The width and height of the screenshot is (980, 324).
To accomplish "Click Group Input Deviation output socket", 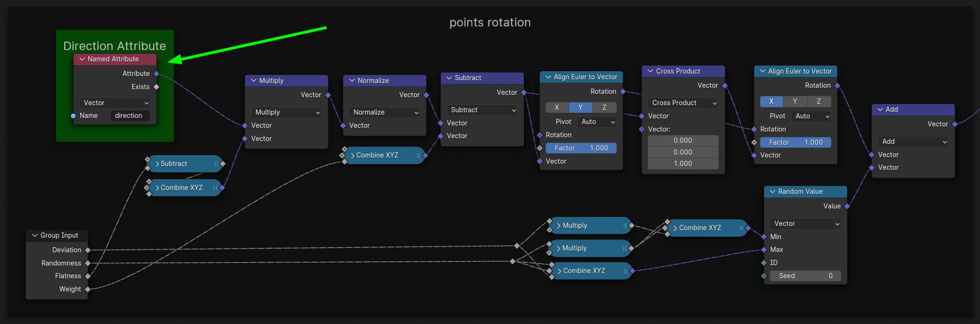I will tap(88, 250).
